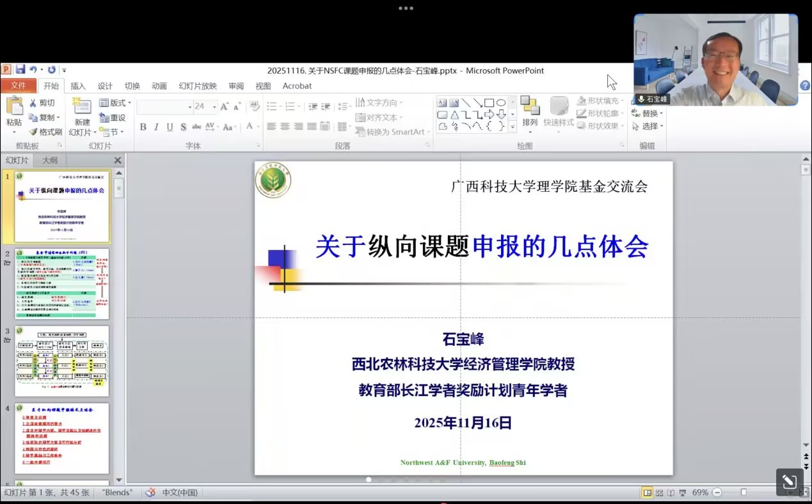
Task: Click the Save icon in quick access toolbar
Action: point(20,70)
